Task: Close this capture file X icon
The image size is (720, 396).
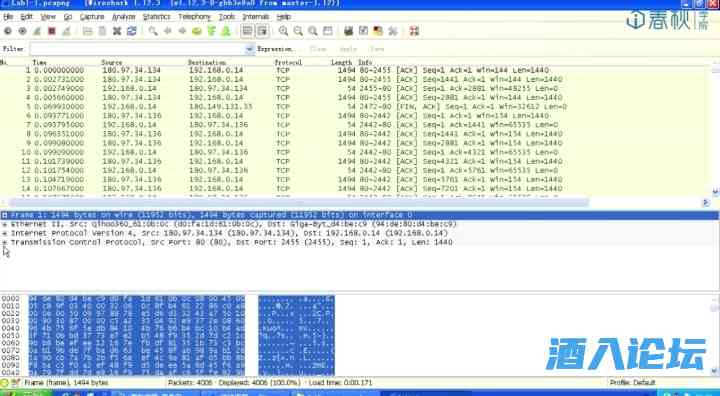Action: [117, 31]
